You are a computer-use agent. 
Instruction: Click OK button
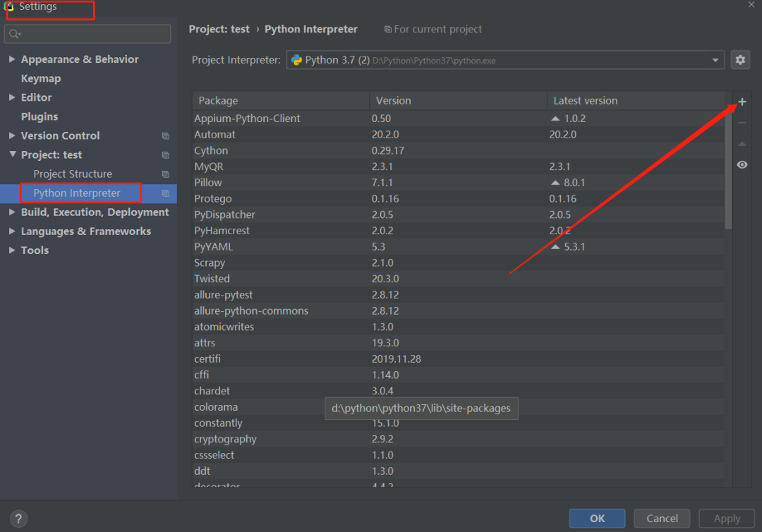click(x=598, y=519)
